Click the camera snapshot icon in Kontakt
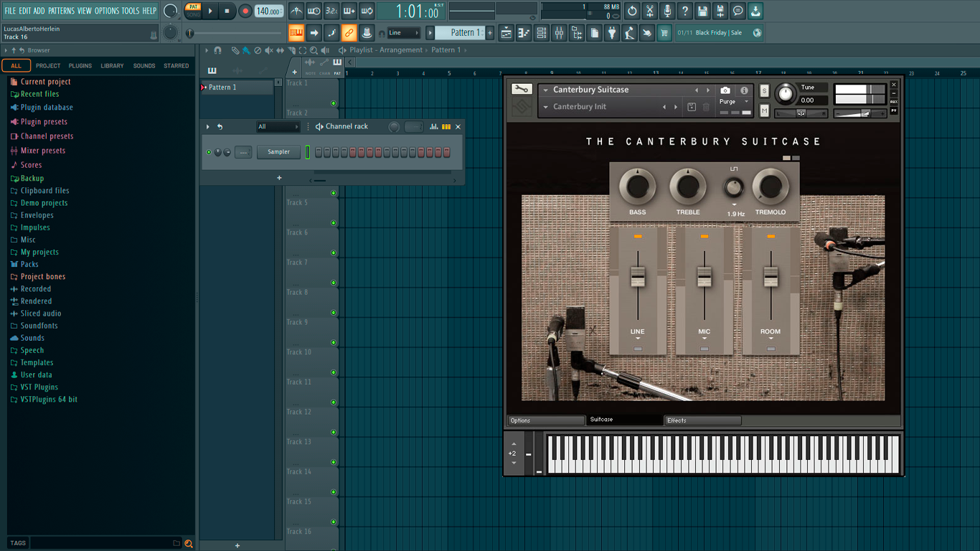This screenshot has width=980, height=551. point(725,90)
